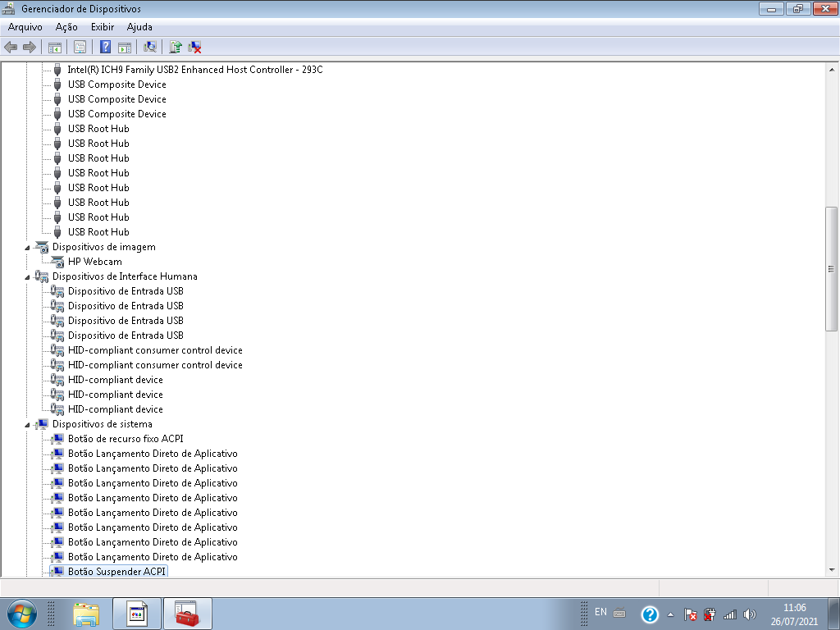
Task: Click the Dispositivos de Interface Humana category icon
Action: click(x=41, y=276)
